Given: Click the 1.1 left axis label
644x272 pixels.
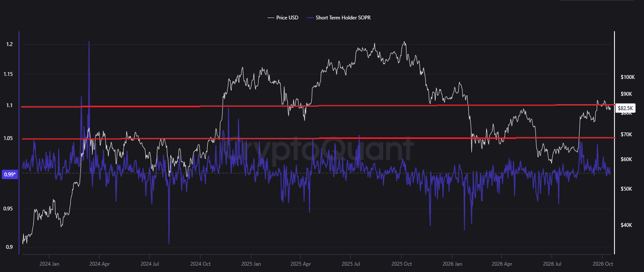Looking at the screenshot, I should click(9, 106).
